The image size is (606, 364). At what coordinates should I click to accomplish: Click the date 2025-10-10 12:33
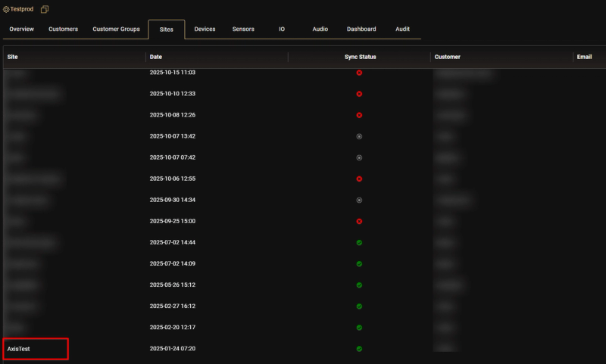(x=173, y=93)
